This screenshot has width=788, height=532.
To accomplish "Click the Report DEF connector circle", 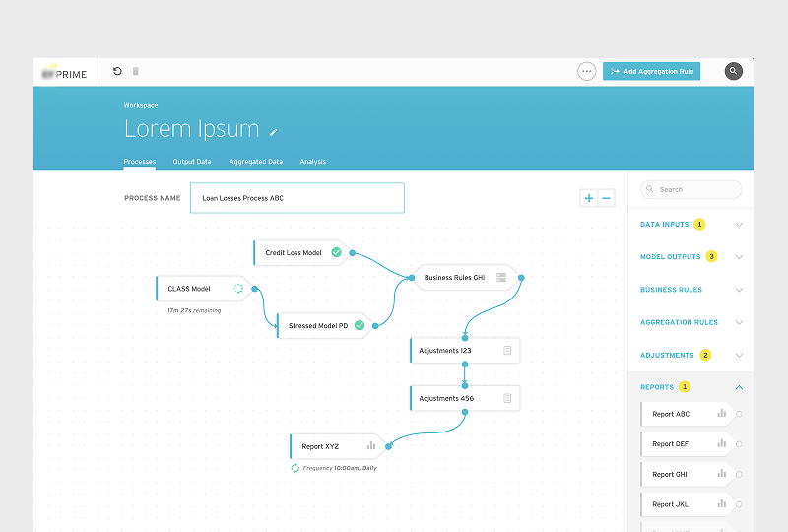I will coord(739,444).
